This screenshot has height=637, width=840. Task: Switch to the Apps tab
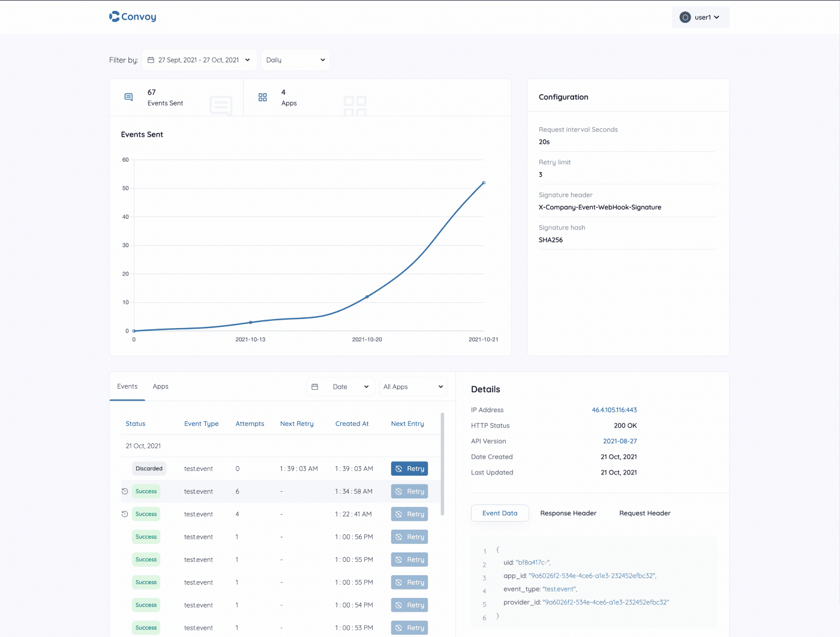pyautogui.click(x=160, y=386)
